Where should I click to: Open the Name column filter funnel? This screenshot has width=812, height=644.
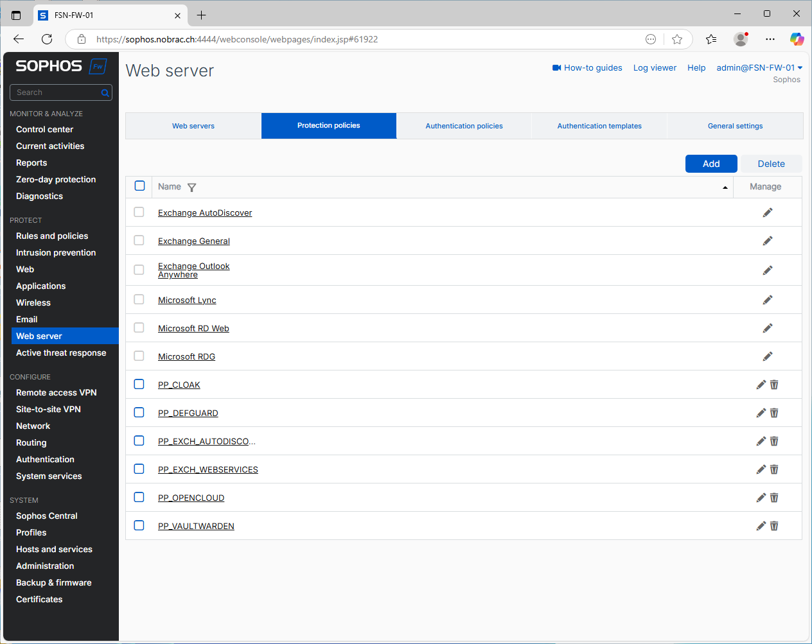191,187
